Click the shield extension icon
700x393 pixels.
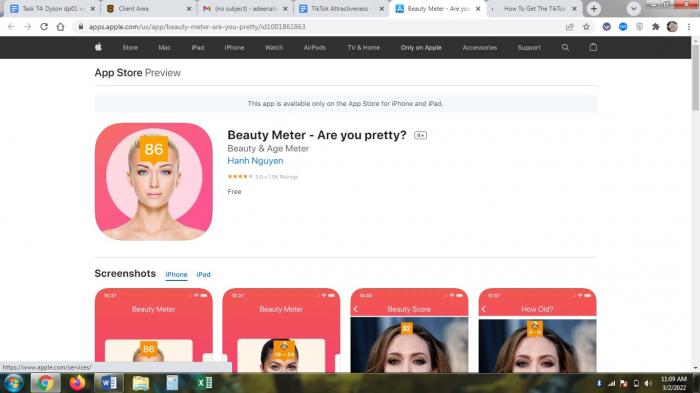click(639, 27)
